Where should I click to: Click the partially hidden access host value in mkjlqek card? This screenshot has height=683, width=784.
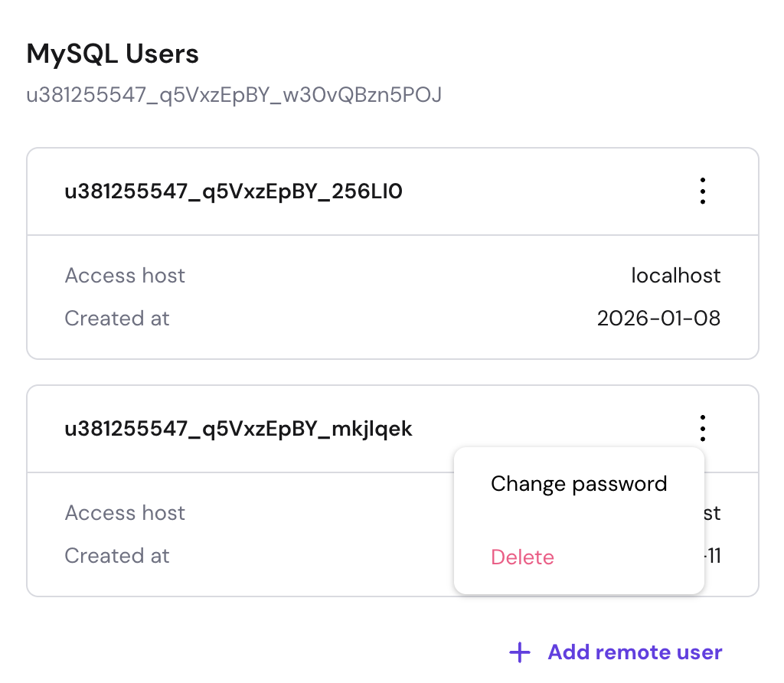click(713, 513)
